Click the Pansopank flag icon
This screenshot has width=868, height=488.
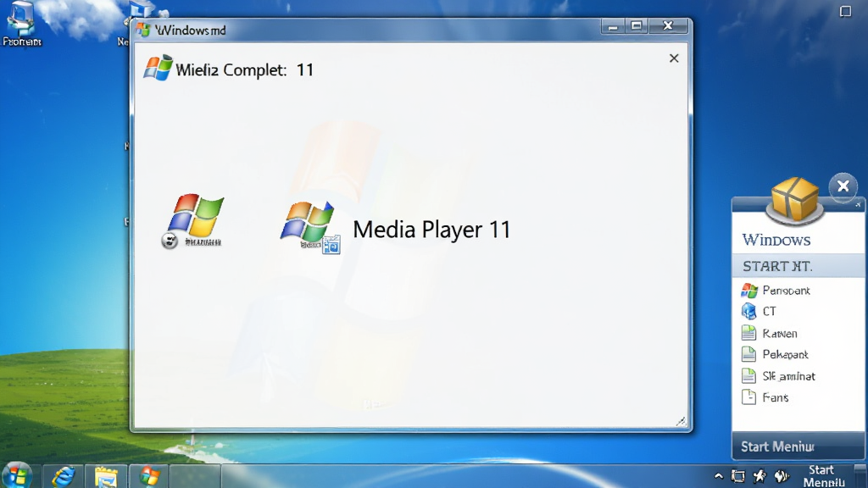coord(749,291)
